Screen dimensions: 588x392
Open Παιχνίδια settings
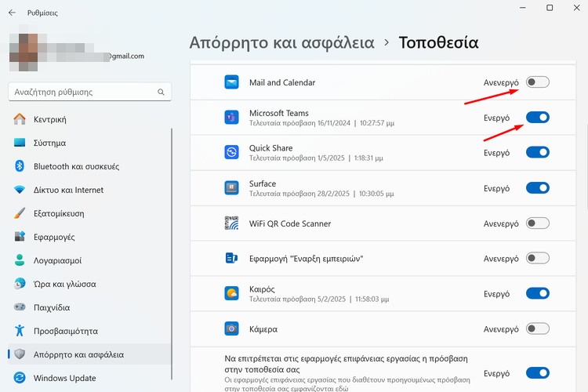[x=89, y=307]
